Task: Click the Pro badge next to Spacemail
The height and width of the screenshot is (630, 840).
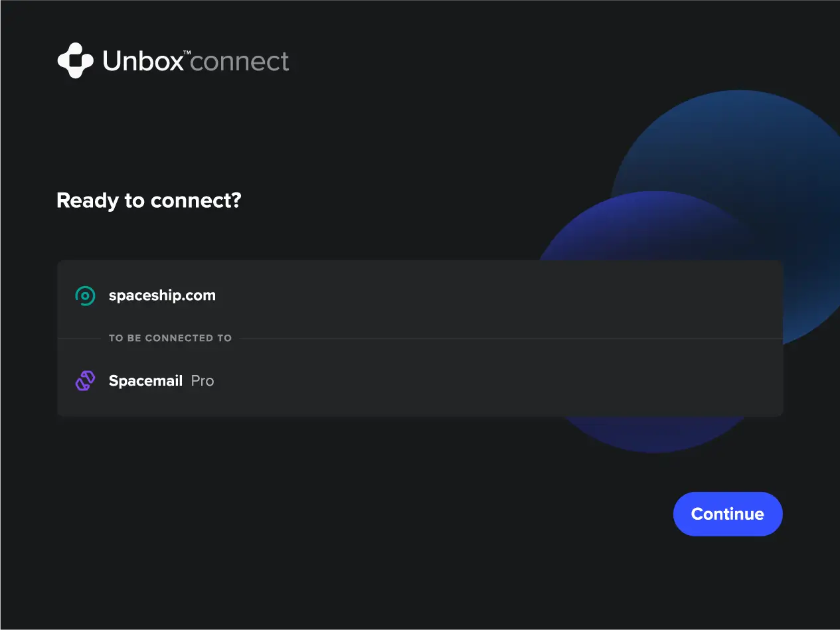Action: click(x=205, y=380)
